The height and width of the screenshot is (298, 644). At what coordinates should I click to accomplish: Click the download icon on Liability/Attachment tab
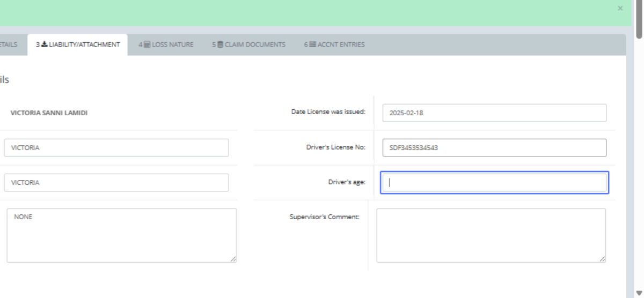coord(45,44)
